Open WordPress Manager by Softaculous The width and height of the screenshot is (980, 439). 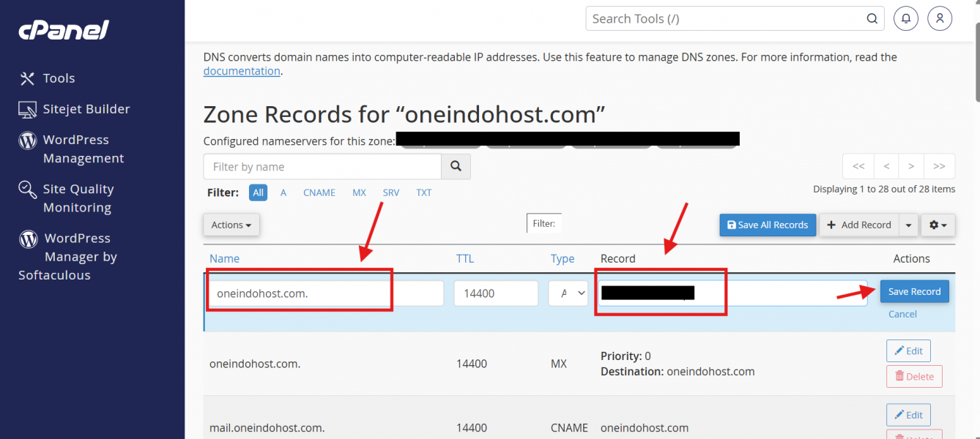(67, 257)
